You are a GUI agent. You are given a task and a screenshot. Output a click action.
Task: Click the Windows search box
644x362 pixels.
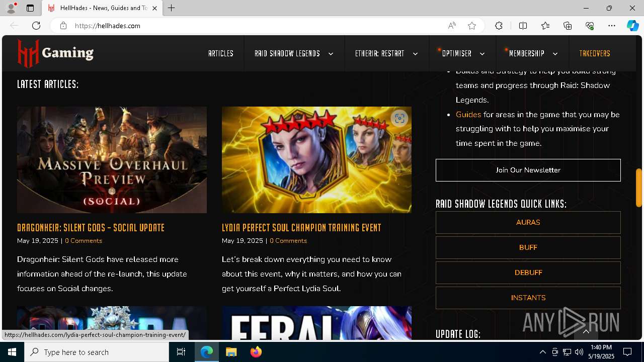point(97,352)
